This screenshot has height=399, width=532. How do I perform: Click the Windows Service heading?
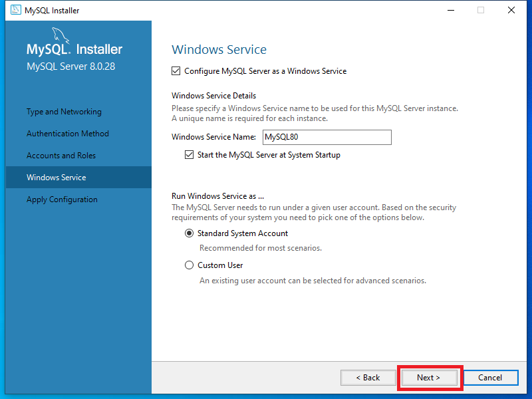coord(219,49)
